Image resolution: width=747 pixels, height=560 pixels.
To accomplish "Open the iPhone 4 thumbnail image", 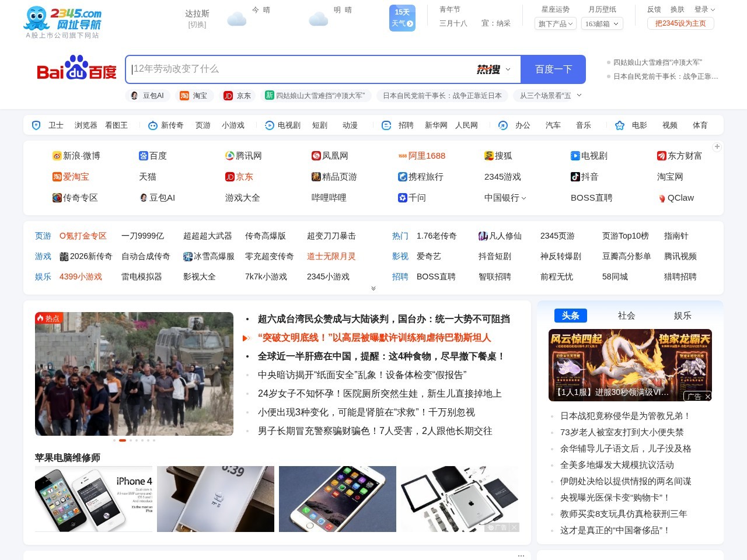I will pos(93,499).
